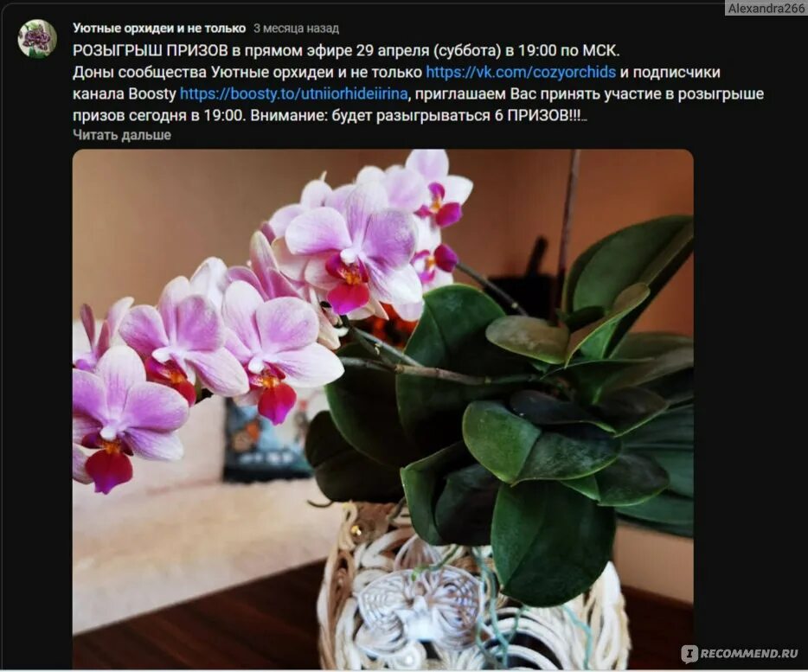Open channel name Уютные орхидеи и не только
This screenshot has height=672, width=808.
pos(159,29)
